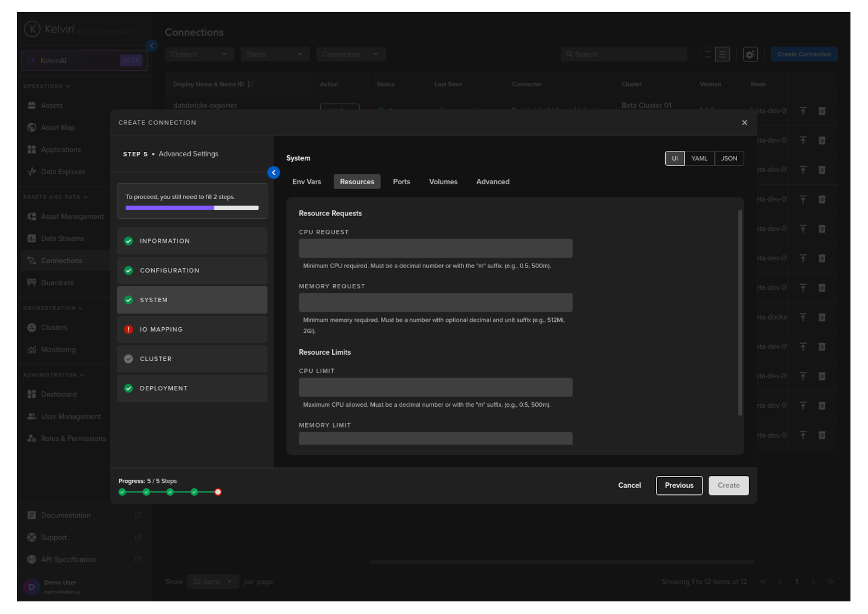Open the Deployment step section
Screen dimensions: 868x614
pos(192,389)
